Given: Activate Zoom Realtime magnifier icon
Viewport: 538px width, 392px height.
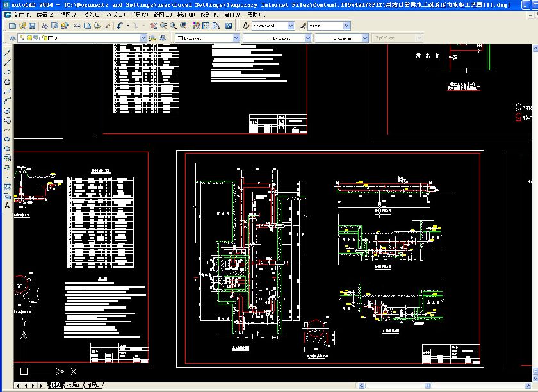Looking at the screenshot, I should [x=163, y=26].
